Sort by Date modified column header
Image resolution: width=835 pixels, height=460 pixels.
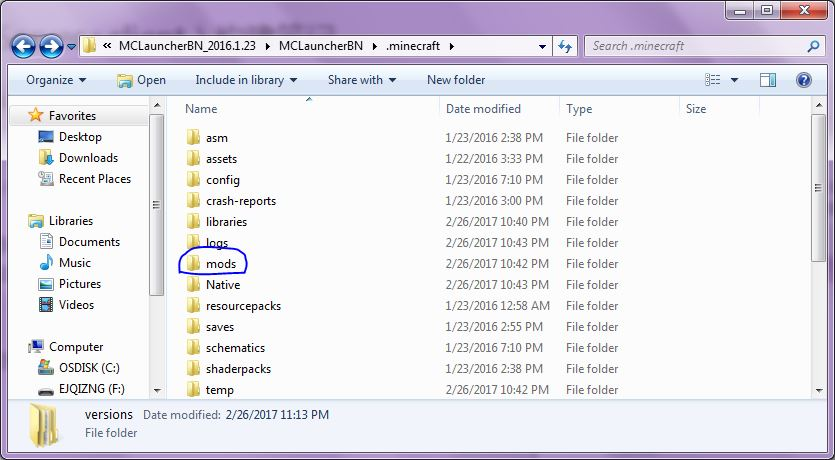[484, 109]
